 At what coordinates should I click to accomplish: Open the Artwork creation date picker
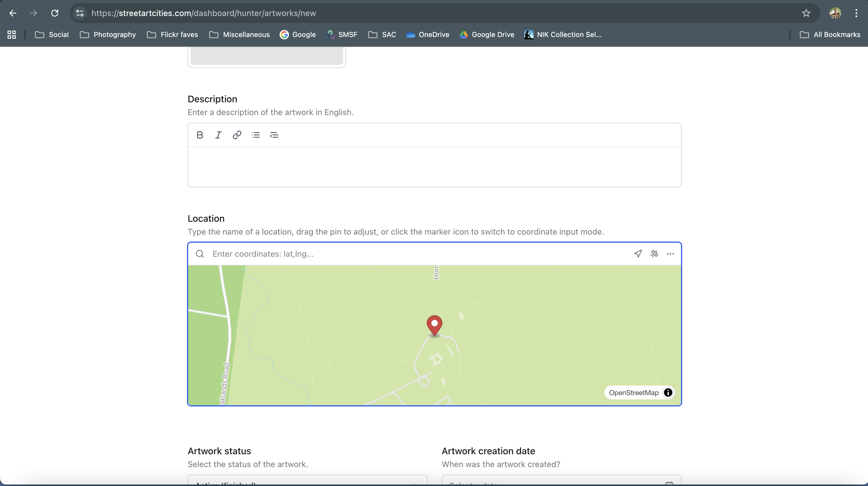pos(561,480)
